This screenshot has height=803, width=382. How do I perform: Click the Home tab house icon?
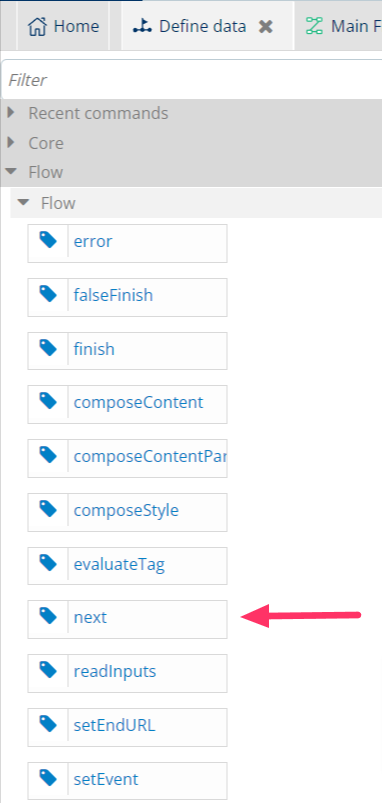click(x=37, y=26)
